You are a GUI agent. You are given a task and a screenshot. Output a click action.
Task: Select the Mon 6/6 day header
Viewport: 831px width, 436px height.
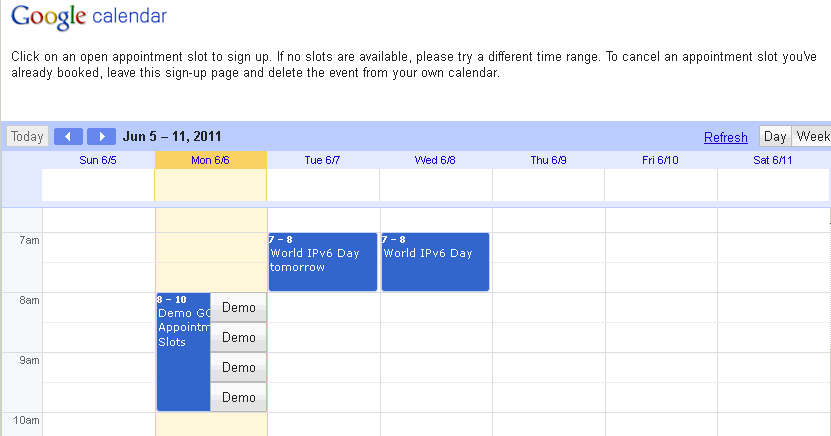(210, 160)
